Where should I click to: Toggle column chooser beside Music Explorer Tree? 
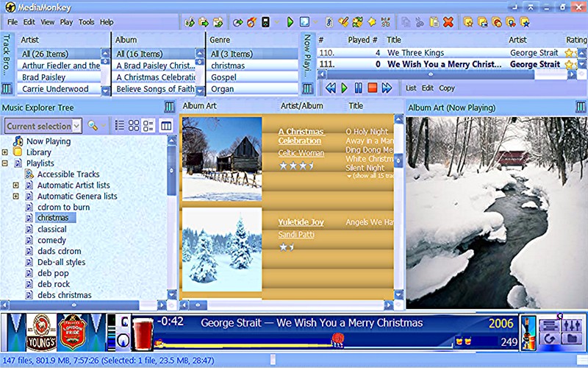[x=170, y=107]
